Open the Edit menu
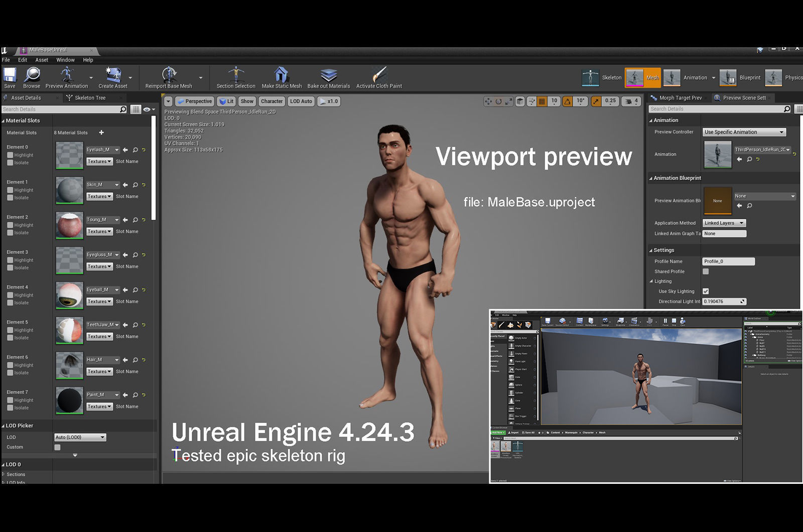The height and width of the screenshot is (532, 803). point(23,60)
